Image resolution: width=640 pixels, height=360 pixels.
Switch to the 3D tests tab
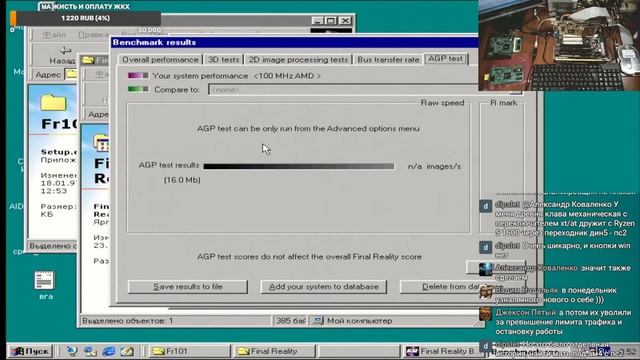[x=223, y=60]
